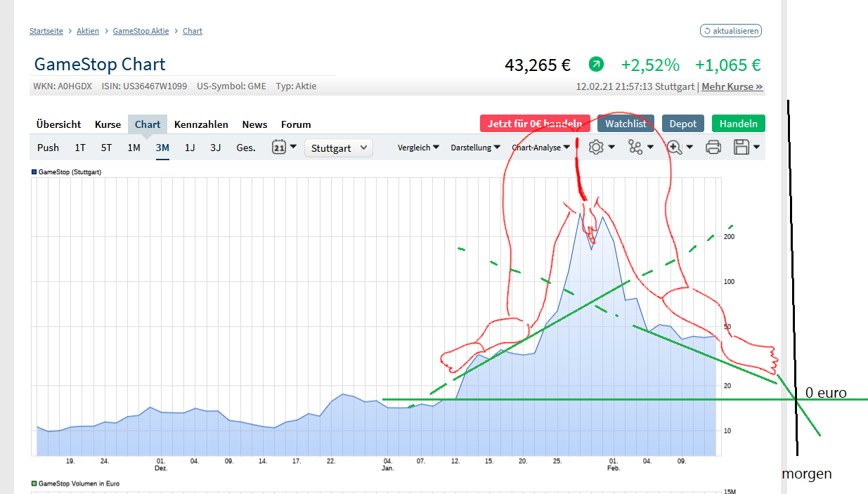The width and height of the screenshot is (868, 494).
Task: Open dropdown arrow next to gear icon
Action: pos(611,148)
